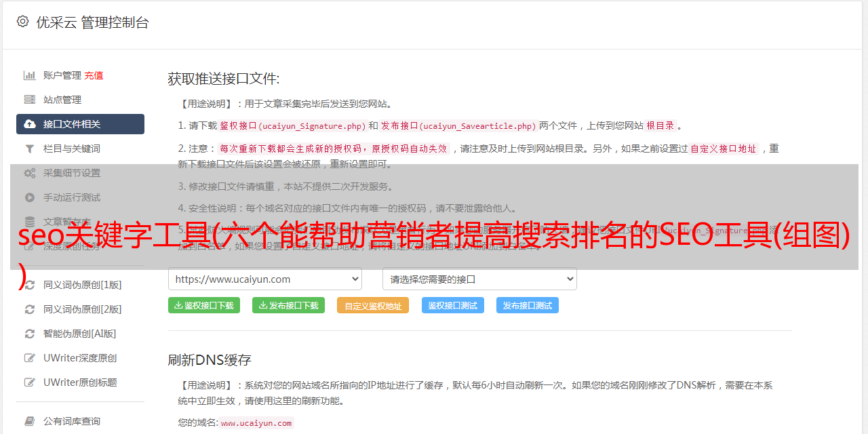Click the gear icon beside 优采云 管理控制台

pos(22,22)
